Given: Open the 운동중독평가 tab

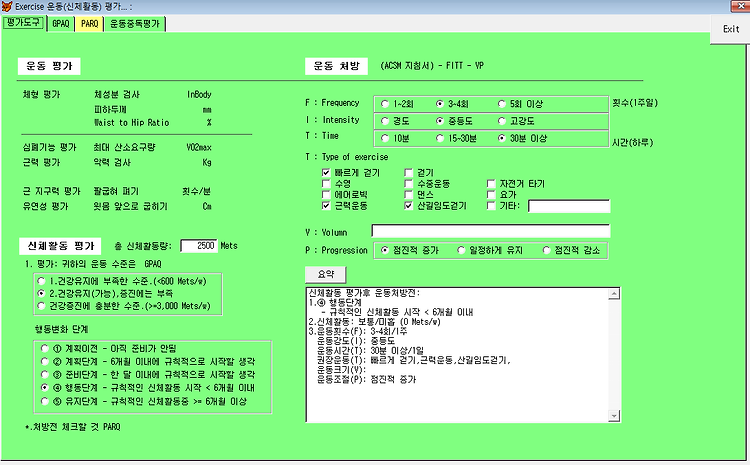Looking at the screenshot, I should point(135,24).
